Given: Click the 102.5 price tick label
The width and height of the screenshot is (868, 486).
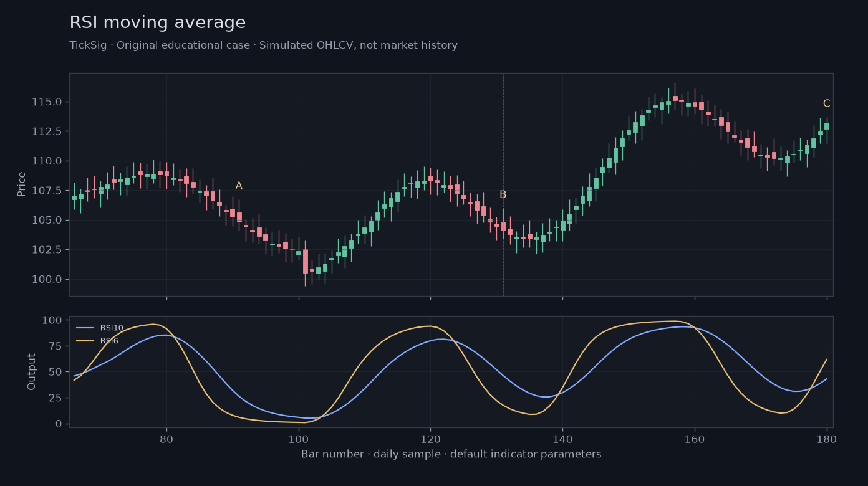Looking at the screenshot, I should pos(47,250).
